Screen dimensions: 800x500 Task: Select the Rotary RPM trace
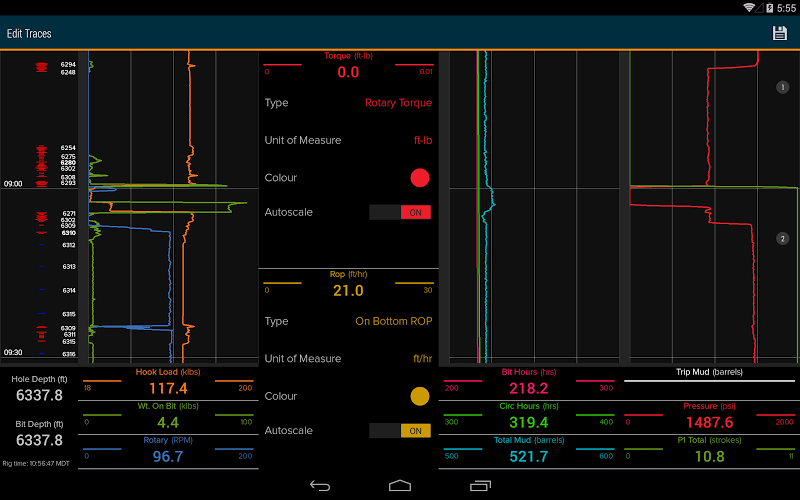168,451
